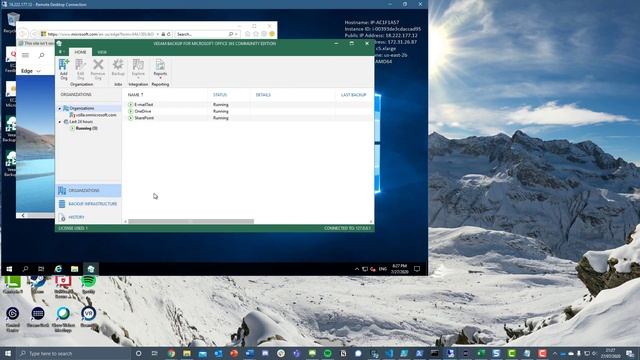Click the Cortana circle on local taskbar

click(x=138, y=353)
